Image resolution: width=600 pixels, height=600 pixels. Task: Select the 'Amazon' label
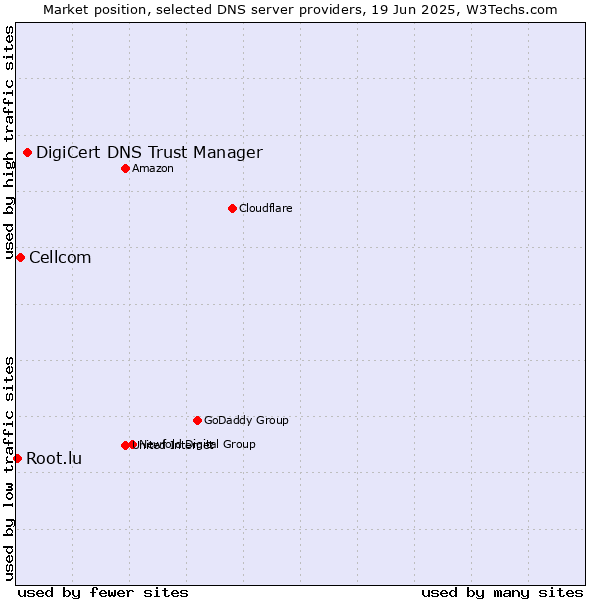(x=153, y=168)
